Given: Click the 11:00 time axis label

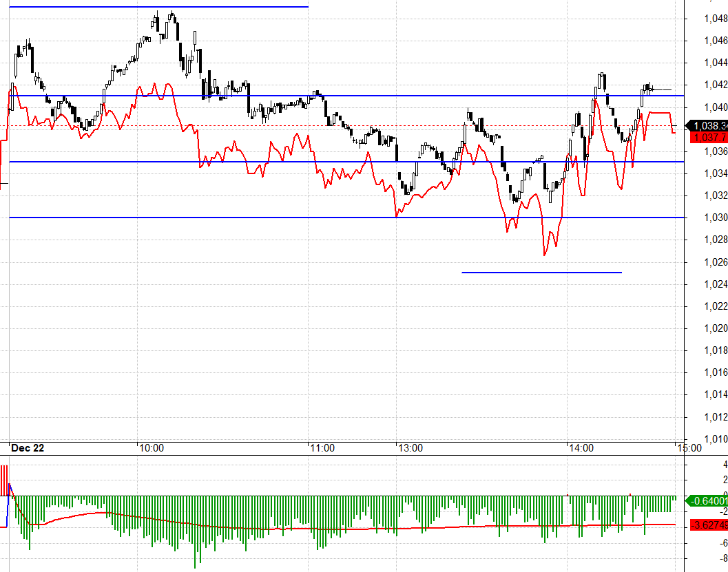Looking at the screenshot, I should pyautogui.click(x=323, y=448).
